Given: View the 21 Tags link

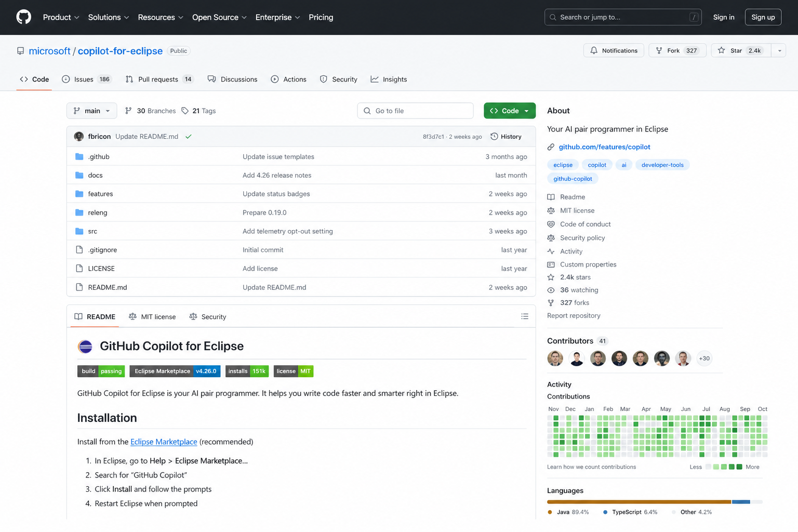Looking at the screenshot, I should [x=198, y=111].
